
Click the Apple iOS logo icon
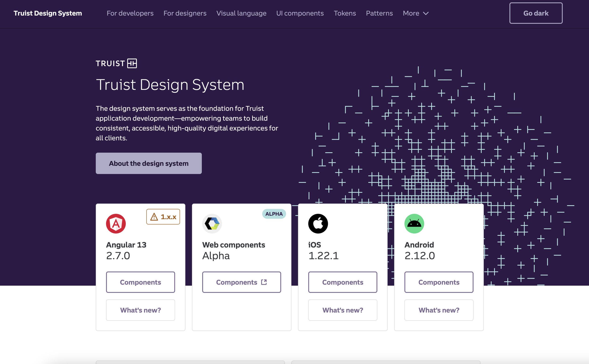coord(318,224)
